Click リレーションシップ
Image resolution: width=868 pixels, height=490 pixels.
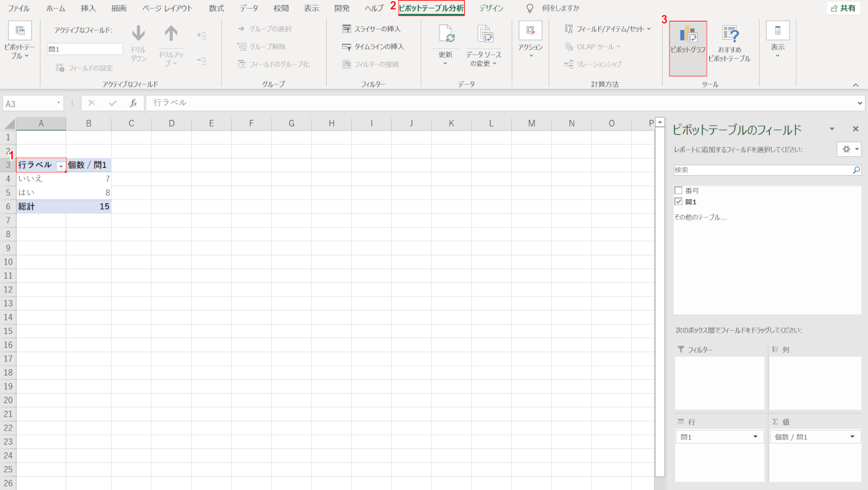coord(593,64)
